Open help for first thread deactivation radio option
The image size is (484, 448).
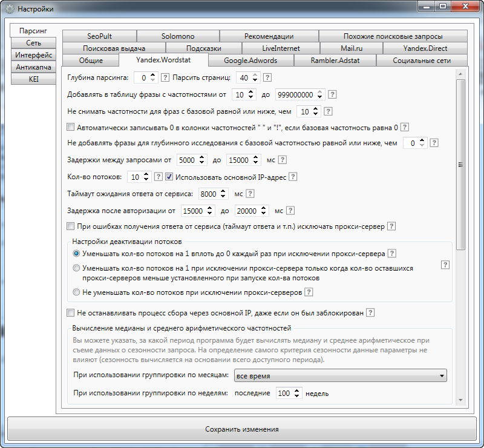[391, 254]
